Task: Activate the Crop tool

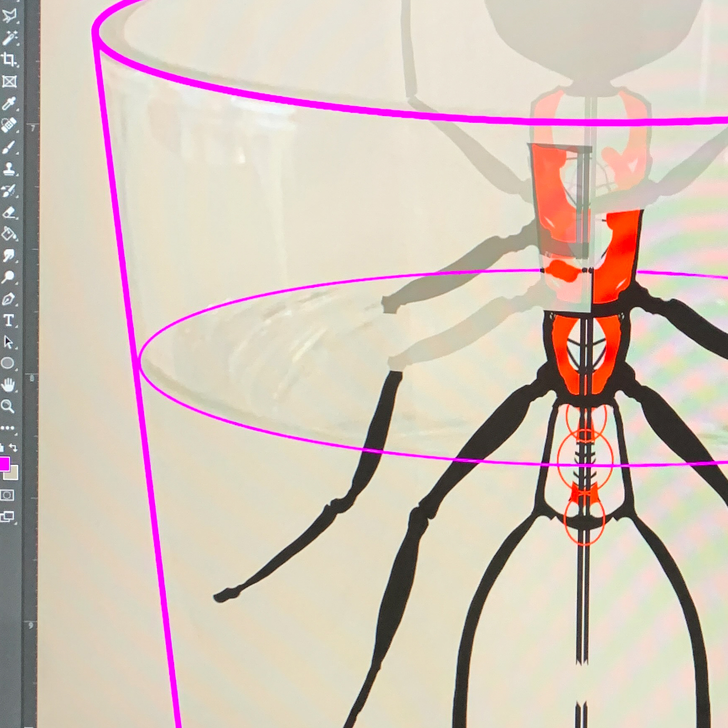Action: pyautogui.click(x=9, y=59)
